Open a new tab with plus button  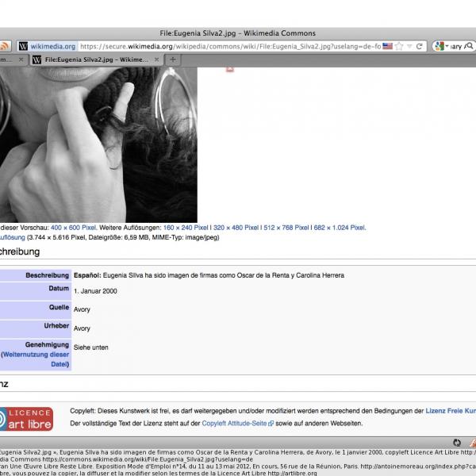[x=173, y=59]
